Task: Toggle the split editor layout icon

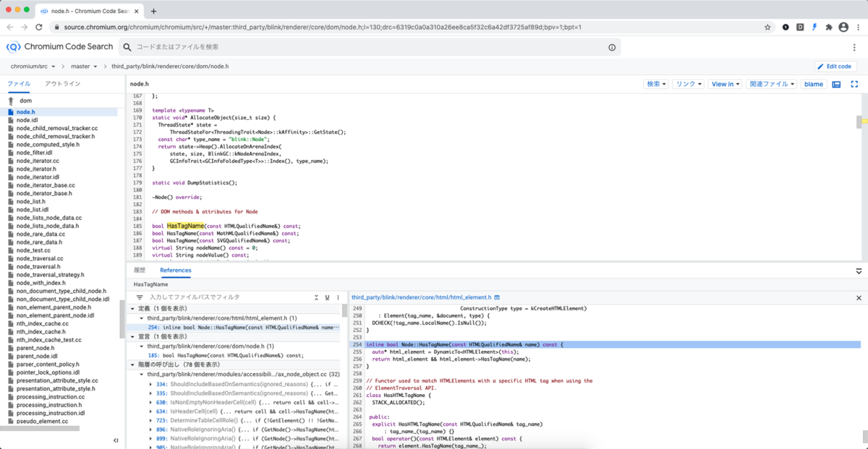Action: pos(838,84)
